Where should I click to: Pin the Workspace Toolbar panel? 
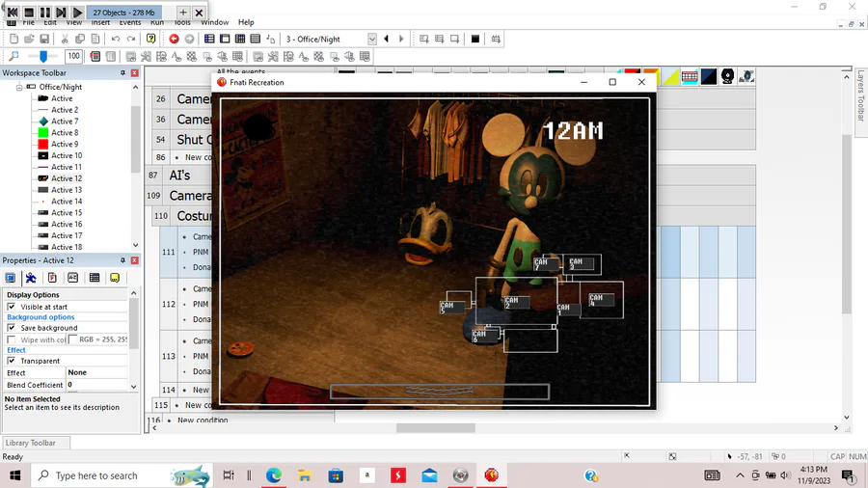122,73
